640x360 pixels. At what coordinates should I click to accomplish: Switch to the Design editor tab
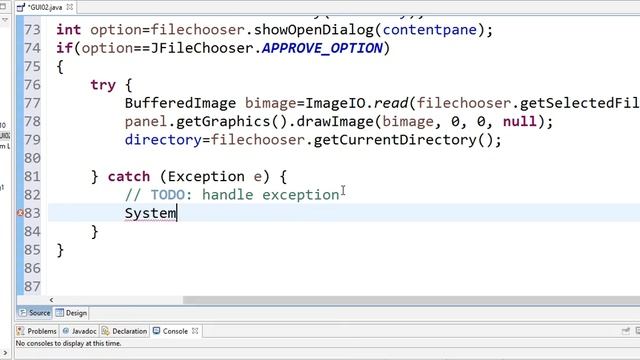click(x=71, y=313)
